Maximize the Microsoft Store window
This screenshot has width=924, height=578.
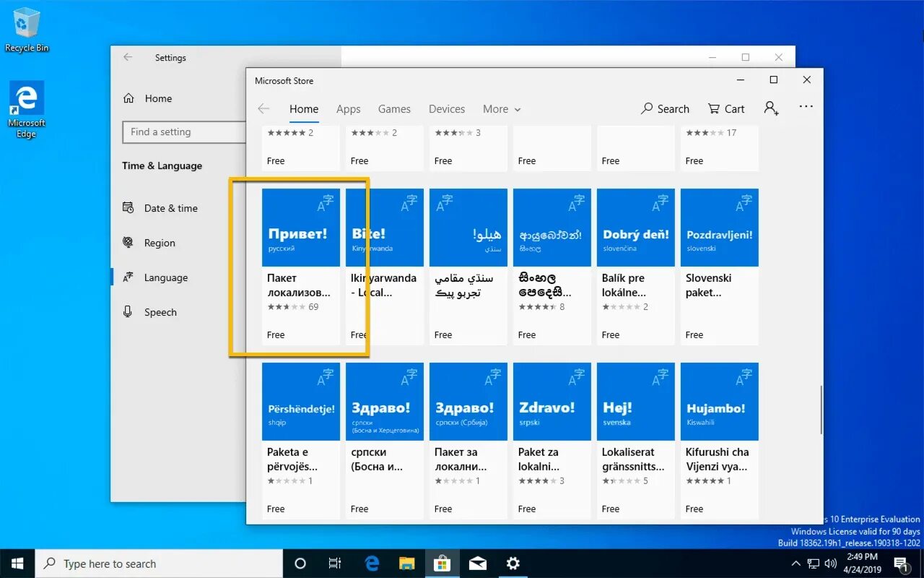coord(773,80)
